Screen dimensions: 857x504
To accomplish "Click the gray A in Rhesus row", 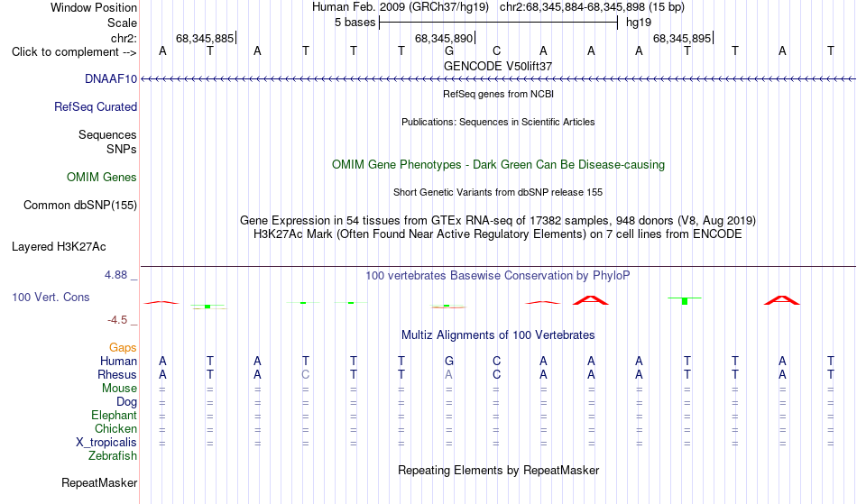I will pyautogui.click(x=448, y=375).
